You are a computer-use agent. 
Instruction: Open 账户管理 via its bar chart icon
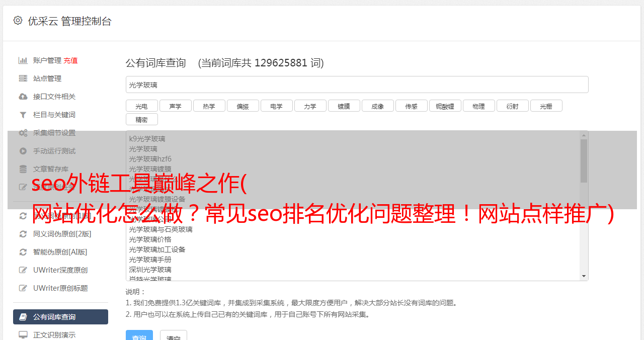click(x=23, y=60)
